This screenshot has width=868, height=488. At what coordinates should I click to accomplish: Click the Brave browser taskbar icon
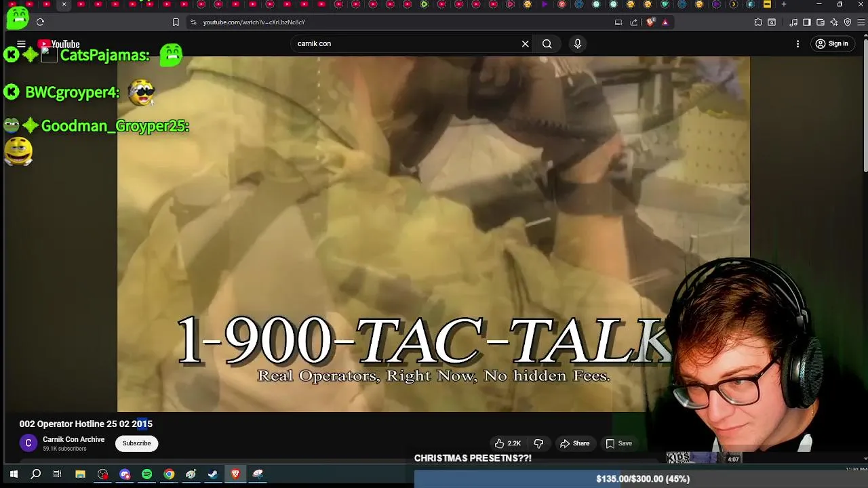[x=235, y=474]
